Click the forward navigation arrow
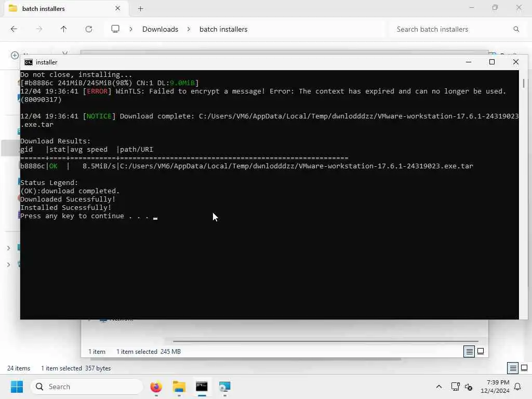This screenshot has width=532, height=399. (x=39, y=29)
